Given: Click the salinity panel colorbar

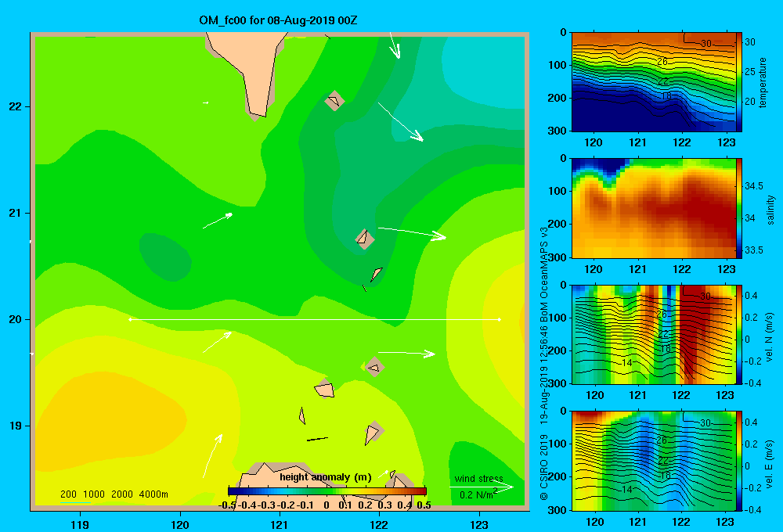Looking at the screenshot, I should [x=739, y=208].
